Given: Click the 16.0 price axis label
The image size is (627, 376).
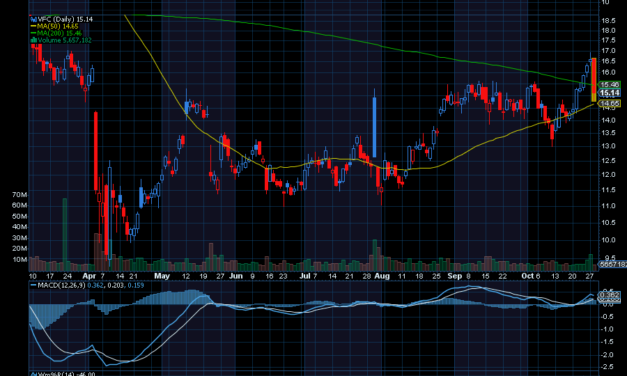Looking at the screenshot, I should pos(608,72).
